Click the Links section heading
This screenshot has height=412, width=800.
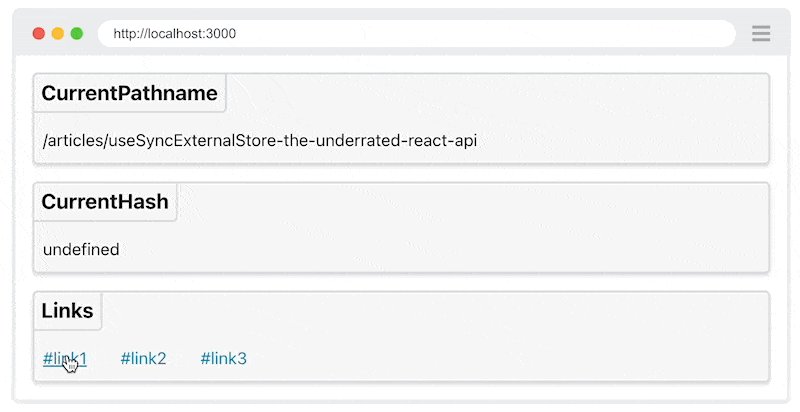[67, 311]
